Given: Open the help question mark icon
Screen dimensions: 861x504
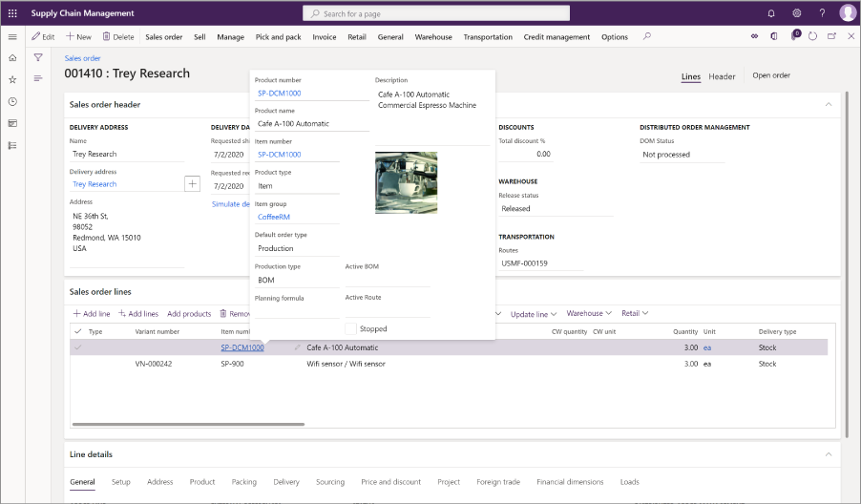Looking at the screenshot, I should (x=822, y=13).
